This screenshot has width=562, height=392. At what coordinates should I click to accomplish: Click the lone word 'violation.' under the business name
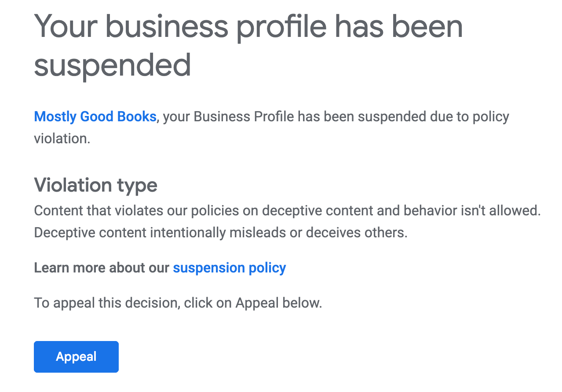62,138
